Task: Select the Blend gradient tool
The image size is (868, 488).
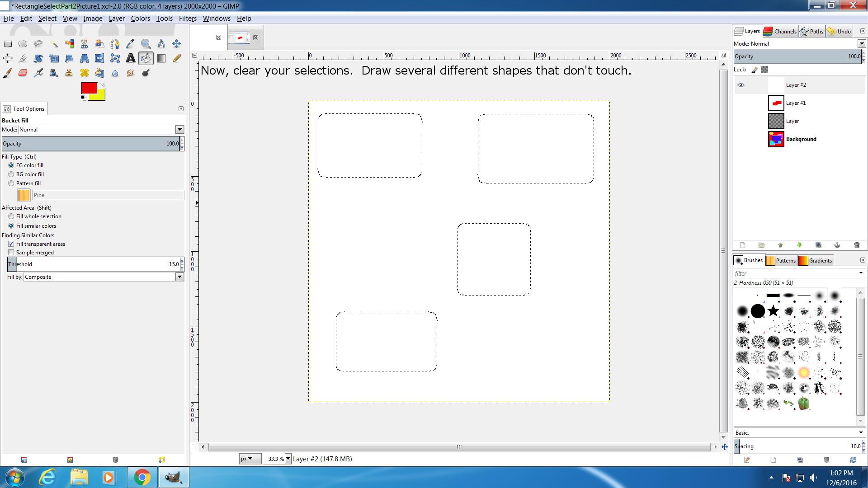Action: pos(161,58)
